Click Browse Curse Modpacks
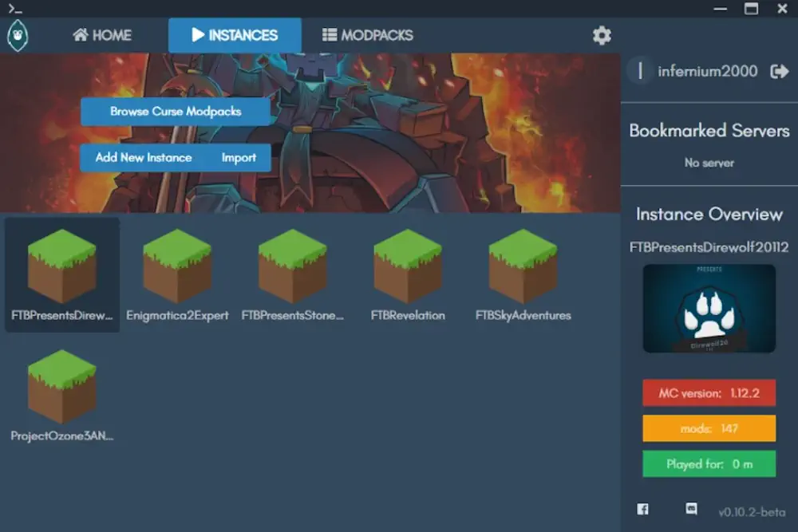Screen dimensions: 798x532 [x=174, y=112]
